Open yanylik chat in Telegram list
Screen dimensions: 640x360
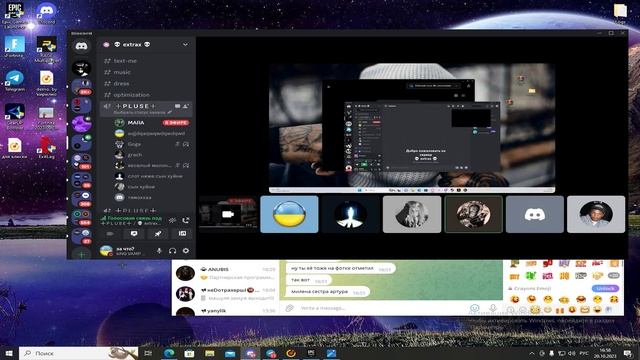tap(226, 311)
